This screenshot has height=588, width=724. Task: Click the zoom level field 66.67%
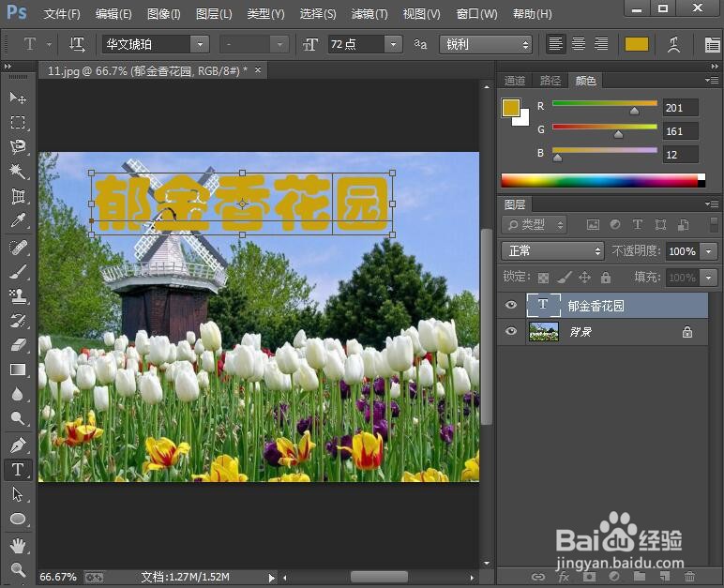tap(58, 577)
